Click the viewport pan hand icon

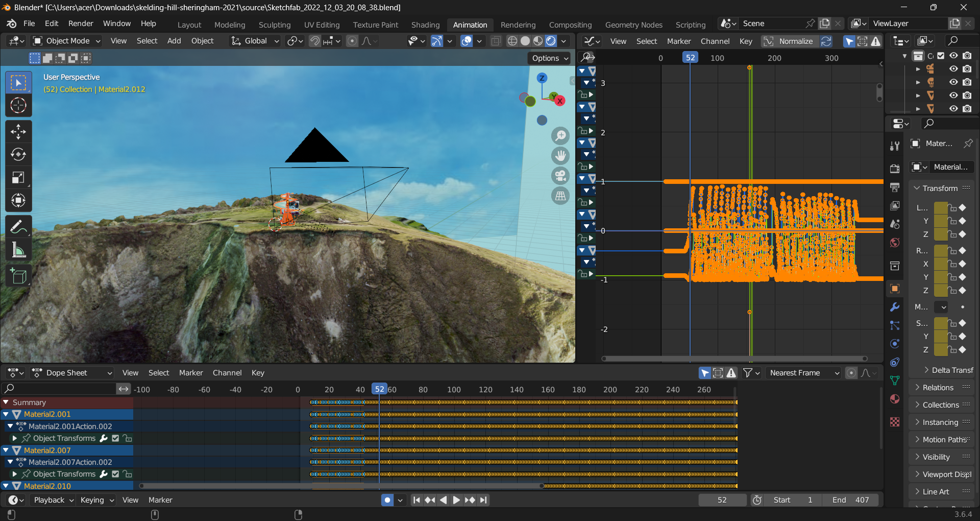[560, 155]
